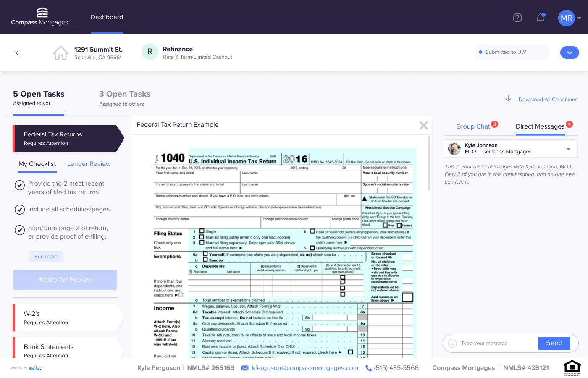This screenshot has height=378, width=588.
Task: Select the Bank Statements task
Action: [68, 348]
